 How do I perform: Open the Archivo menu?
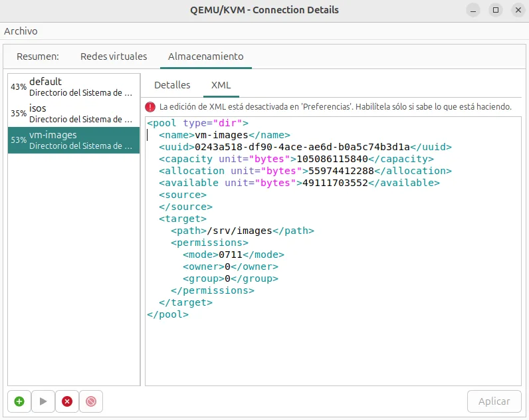(x=21, y=31)
